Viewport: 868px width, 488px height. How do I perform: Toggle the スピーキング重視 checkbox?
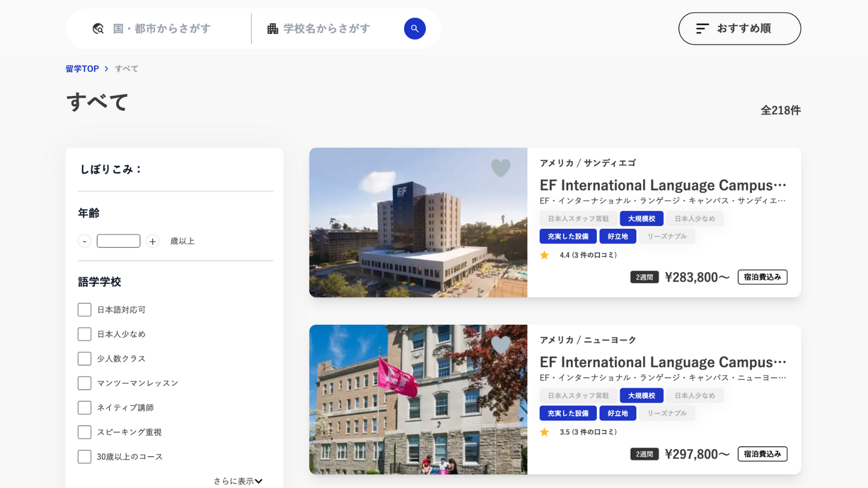tap(85, 432)
